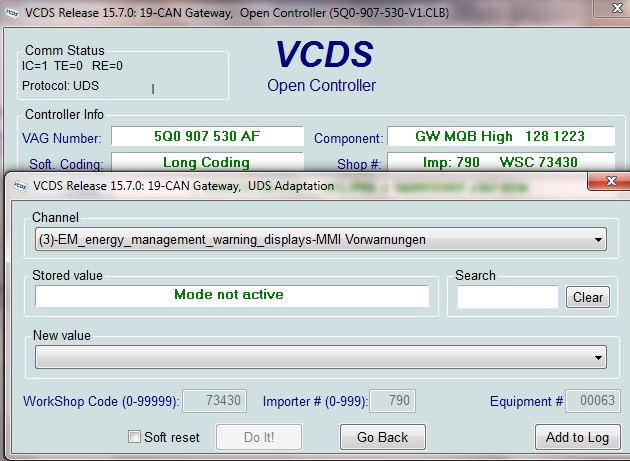Close the Open Controller window
630x461 pixels.
click(616, 8)
